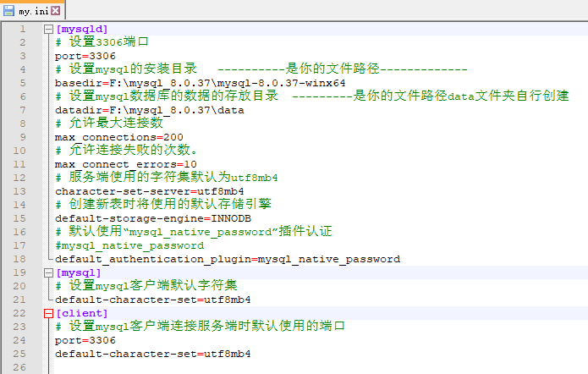Click the basedir=F:\mysql_8.0.37 line

click(200, 83)
